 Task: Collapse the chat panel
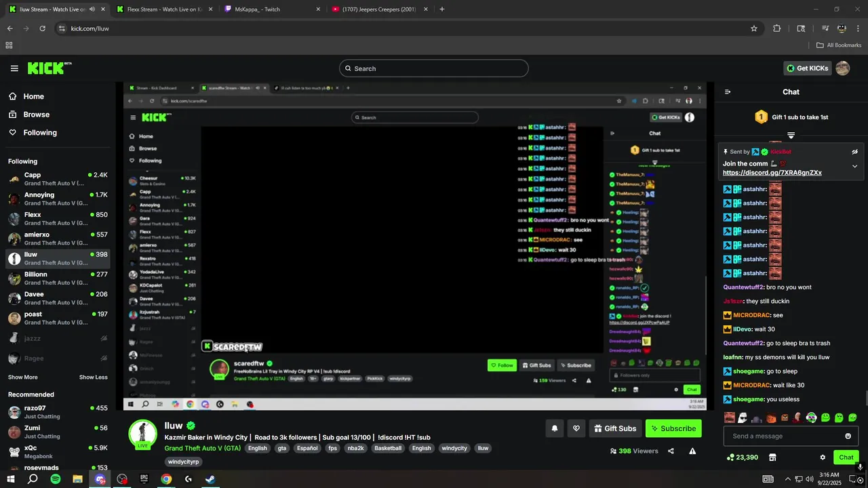(x=728, y=92)
